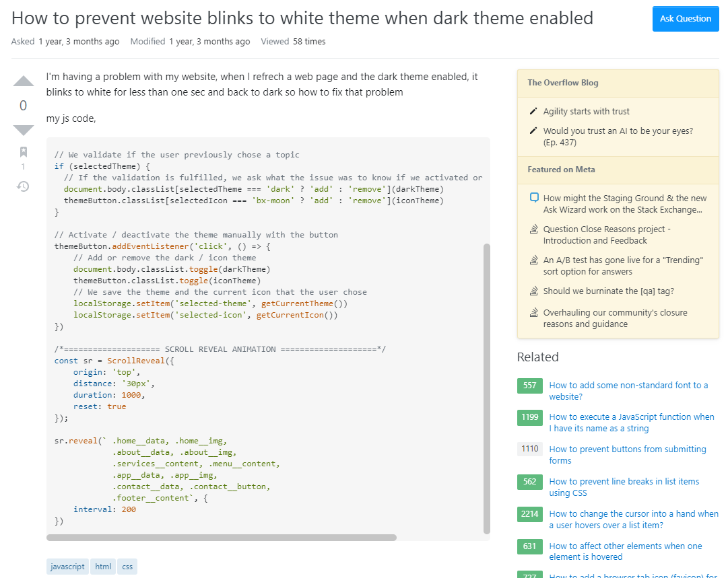
Task: Select the html tag
Action: 103,567
